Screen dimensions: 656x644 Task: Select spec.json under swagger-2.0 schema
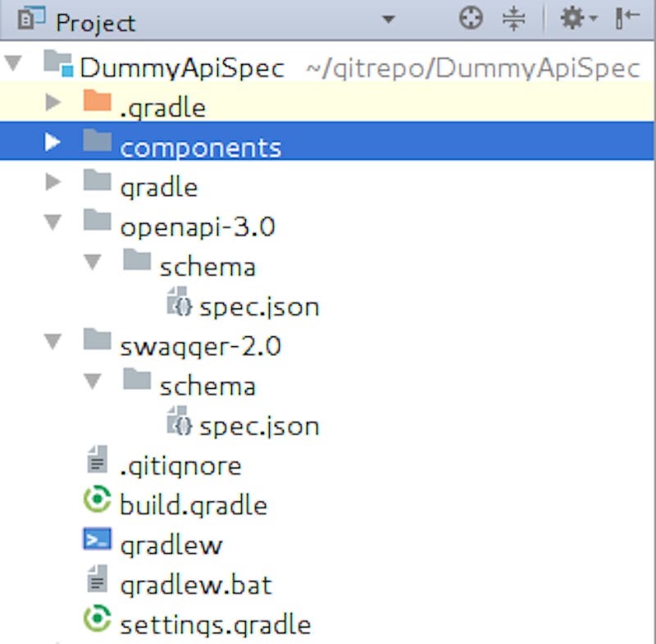pyautogui.click(x=258, y=426)
